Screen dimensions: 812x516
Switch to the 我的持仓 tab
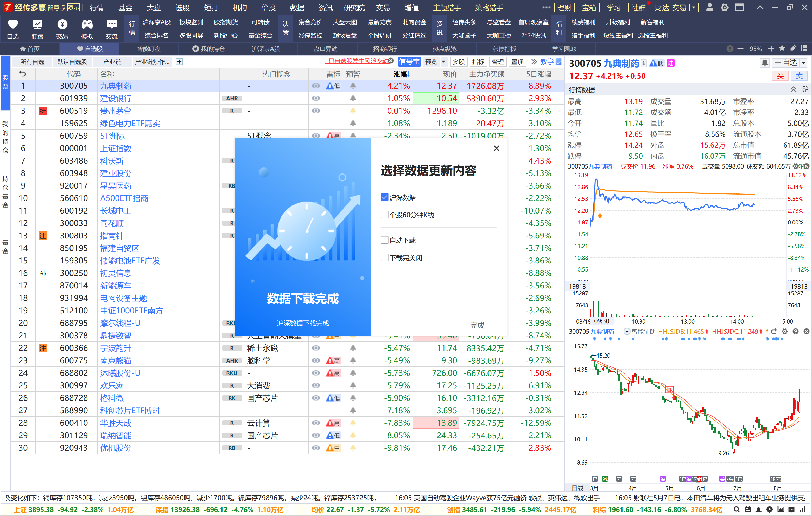(x=208, y=49)
